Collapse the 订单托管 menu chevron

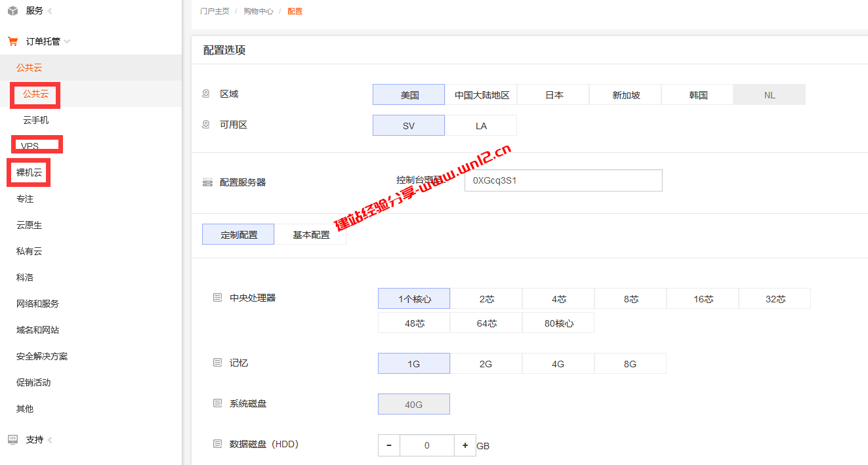68,41
